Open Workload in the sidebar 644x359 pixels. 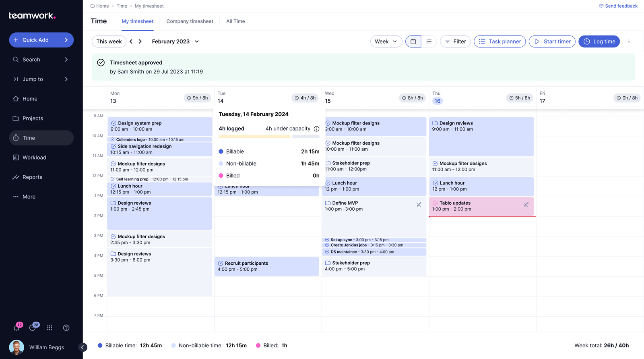click(41, 158)
